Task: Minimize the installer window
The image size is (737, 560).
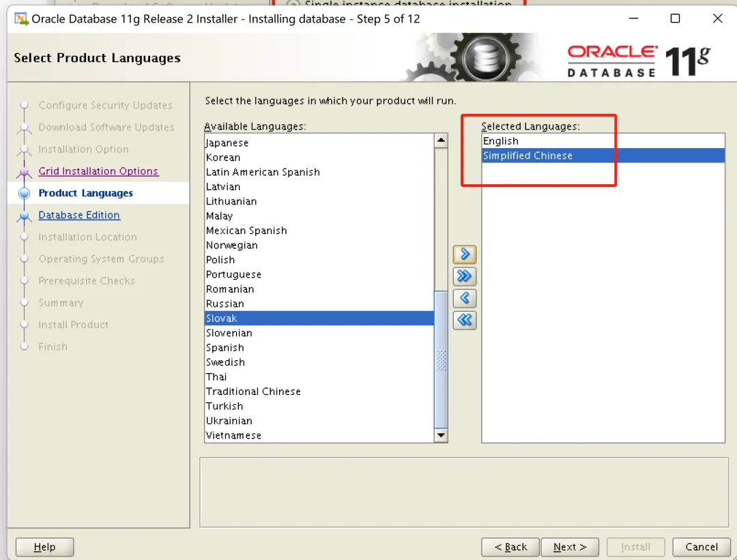Action: click(633, 18)
